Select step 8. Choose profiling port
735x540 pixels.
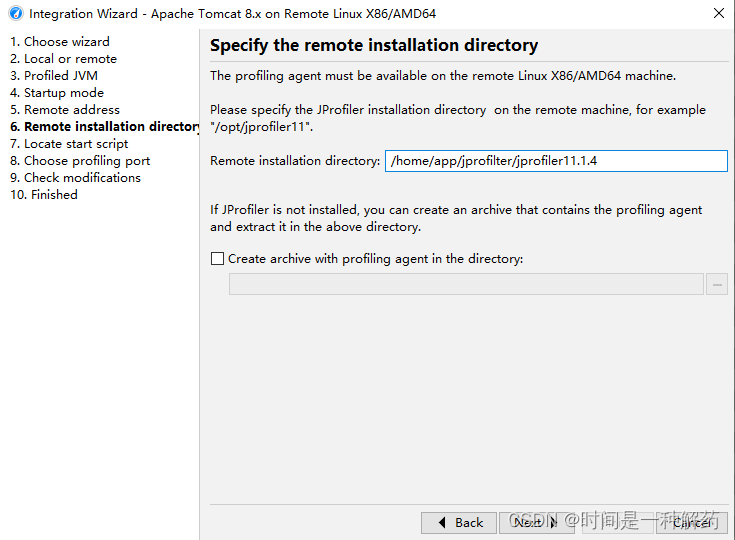pyautogui.click(x=80, y=161)
